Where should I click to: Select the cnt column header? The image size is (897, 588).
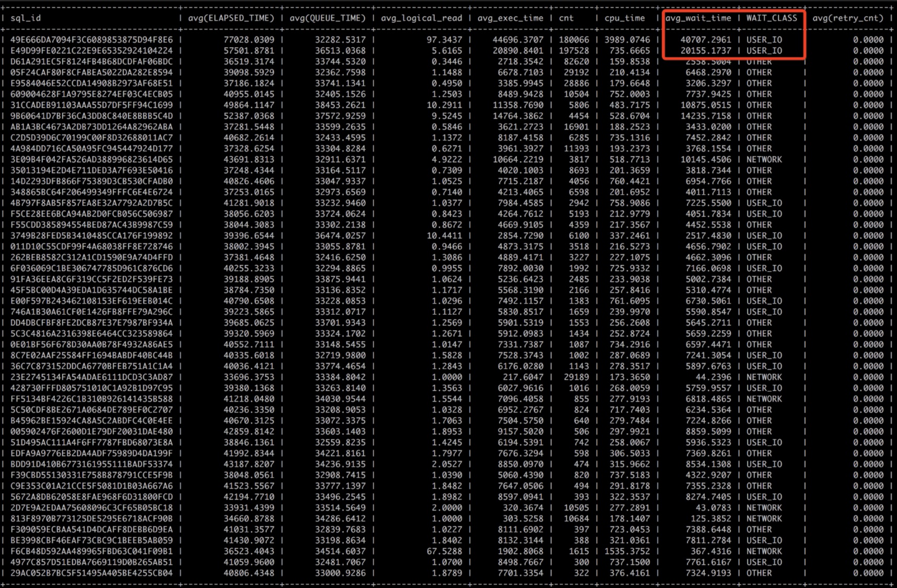[566, 18]
